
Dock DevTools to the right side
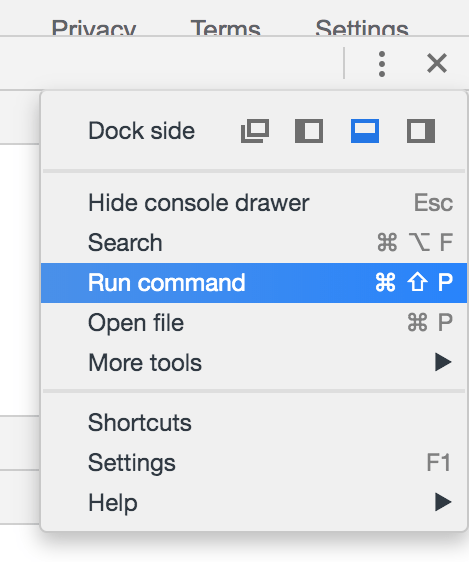pos(421,131)
